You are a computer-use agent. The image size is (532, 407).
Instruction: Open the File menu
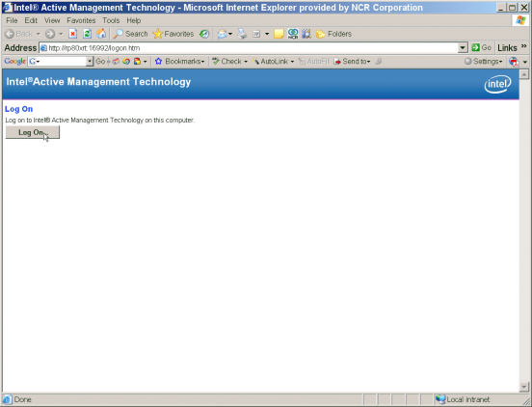click(12, 20)
